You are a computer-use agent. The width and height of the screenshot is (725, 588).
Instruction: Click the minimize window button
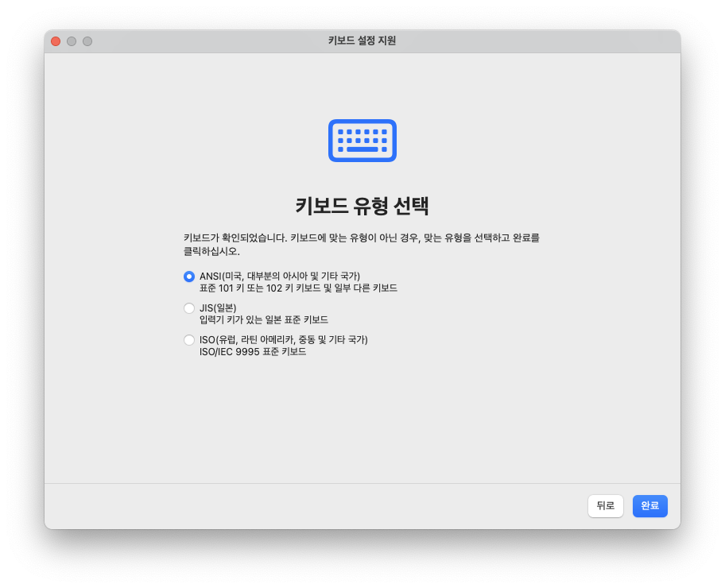tap(72, 41)
